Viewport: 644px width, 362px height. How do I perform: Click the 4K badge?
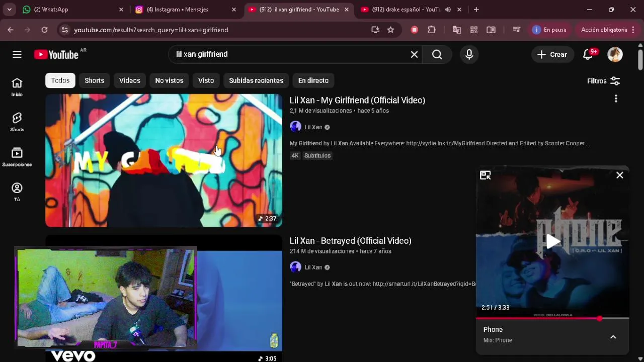click(x=295, y=156)
